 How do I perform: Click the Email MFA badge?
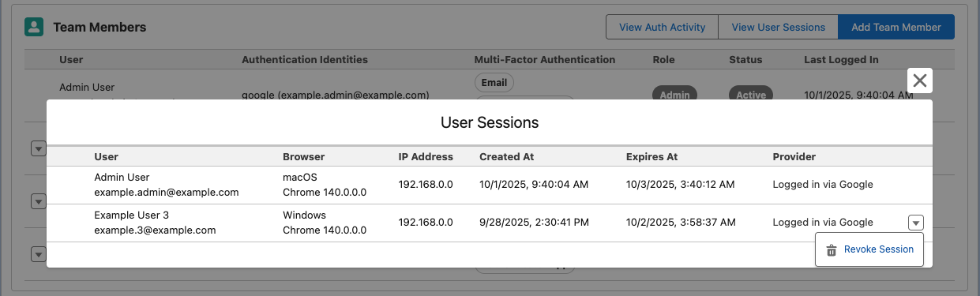494,82
